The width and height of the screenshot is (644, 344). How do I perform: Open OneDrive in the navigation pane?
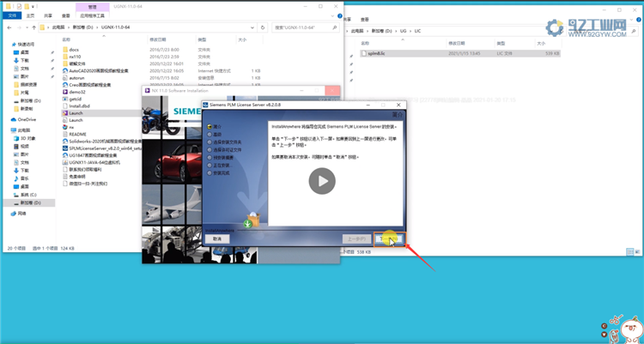click(x=27, y=119)
